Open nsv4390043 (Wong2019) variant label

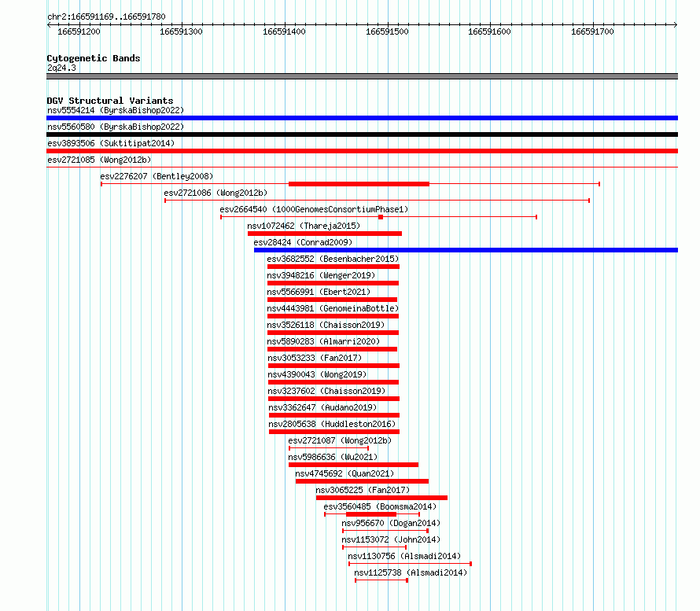coord(317,374)
